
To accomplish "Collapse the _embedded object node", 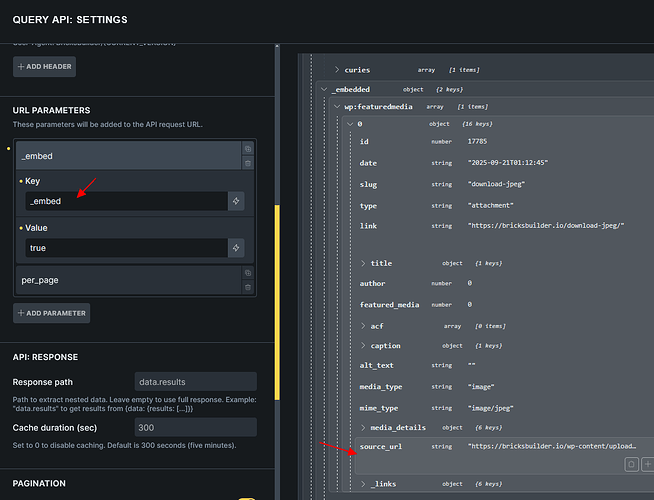I will [324, 89].
